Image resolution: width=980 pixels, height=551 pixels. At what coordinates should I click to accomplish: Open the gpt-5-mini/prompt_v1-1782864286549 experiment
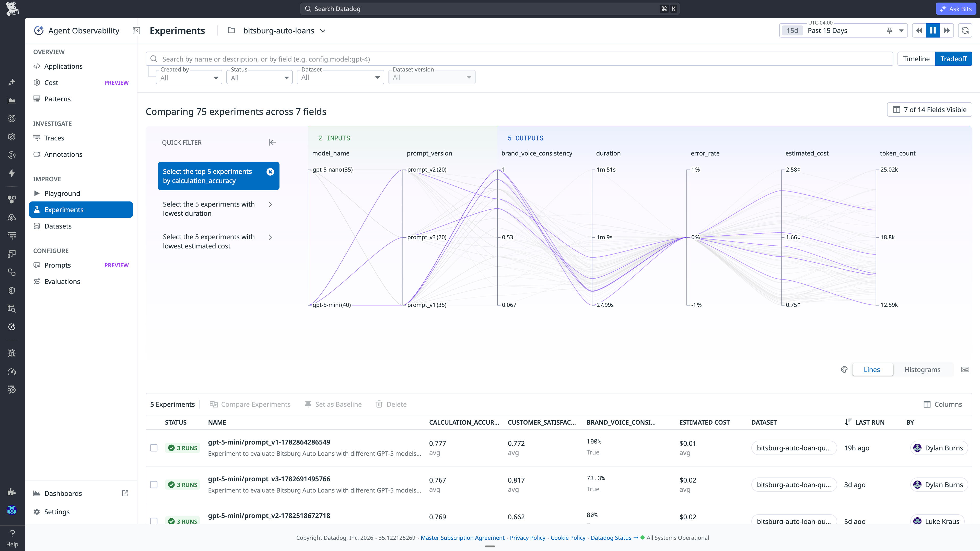tap(269, 442)
